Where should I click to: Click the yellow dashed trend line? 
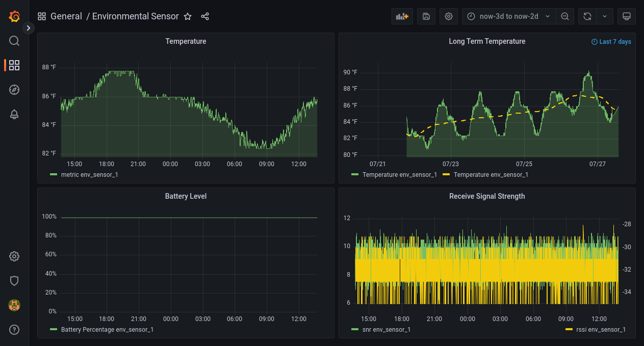(x=510, y=114)
